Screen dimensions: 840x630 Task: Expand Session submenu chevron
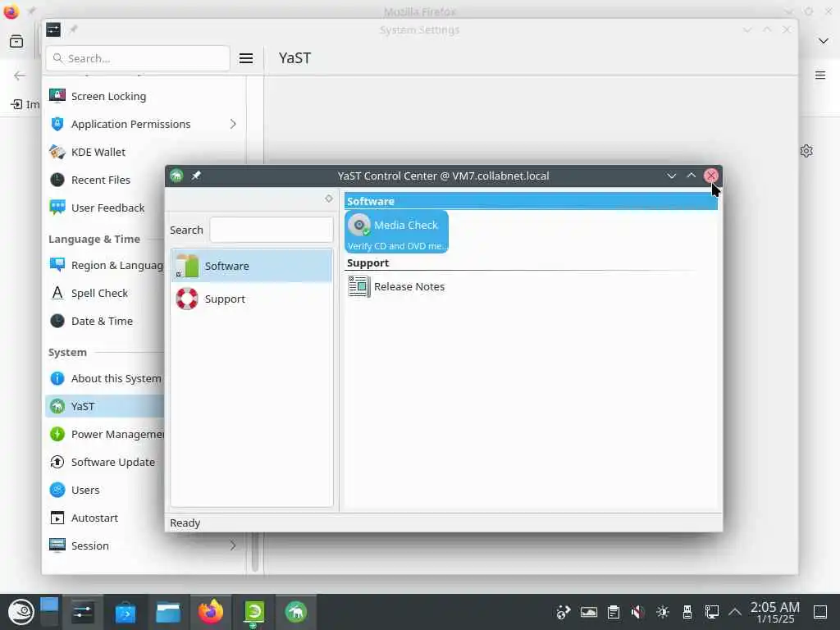[233, 546]
